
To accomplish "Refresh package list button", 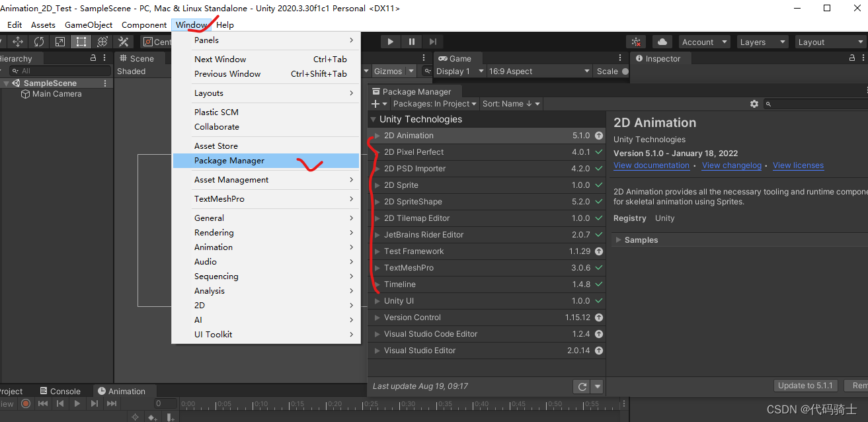I will click(x=582, y=386).
